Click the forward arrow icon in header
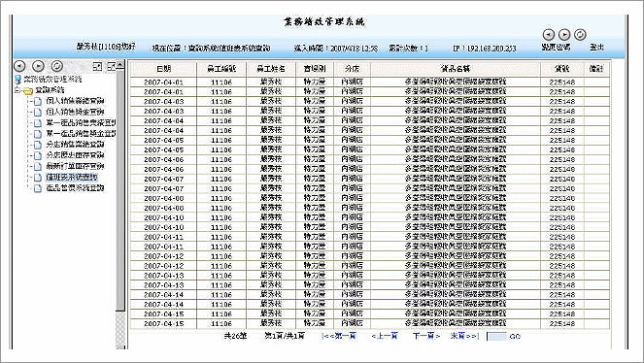This screenshot has width=644, height=363. point(564,35)
